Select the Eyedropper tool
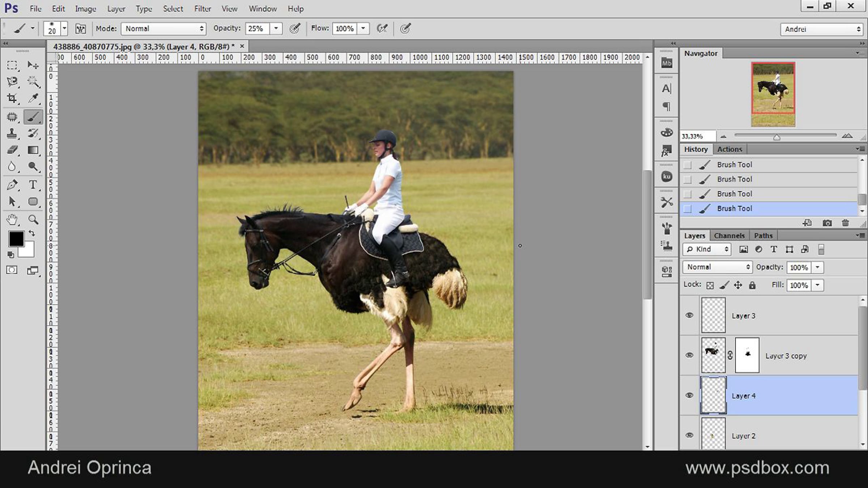This screenshot has width=868, height=488. (33, 98)
